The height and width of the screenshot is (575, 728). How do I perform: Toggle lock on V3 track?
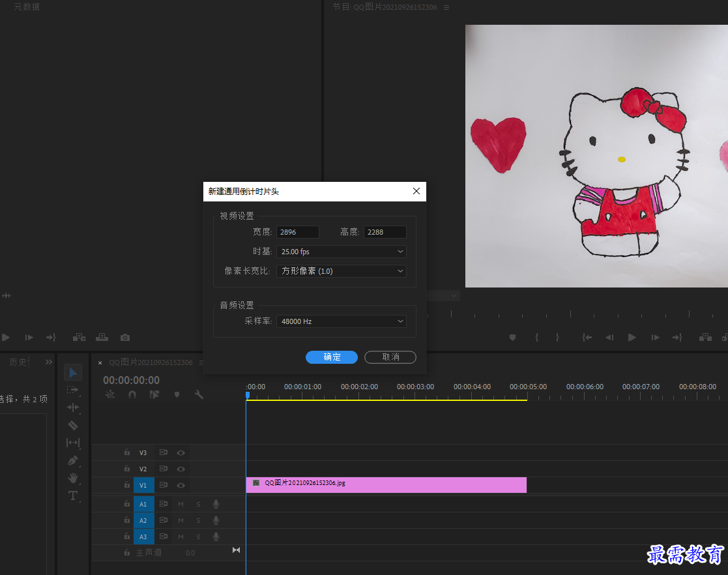coord(126,452)
